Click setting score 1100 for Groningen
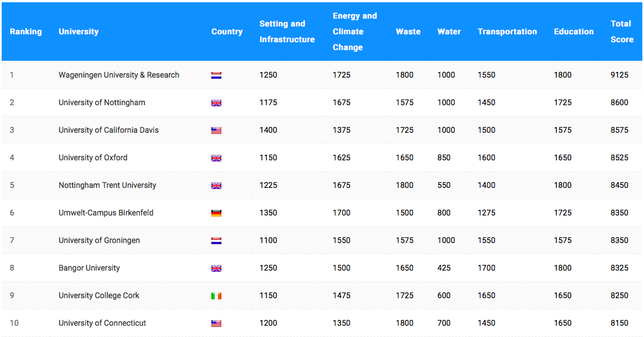Image resolution: width=644 pixels, height=337 pixels. [268, 240]
